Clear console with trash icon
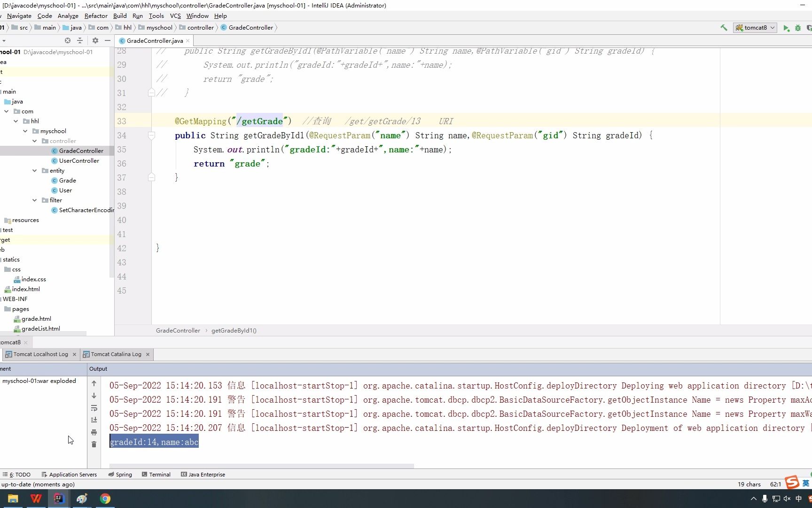Image resolution: width=812 pixels, height=508 pixels. click(x=94, y=444)
